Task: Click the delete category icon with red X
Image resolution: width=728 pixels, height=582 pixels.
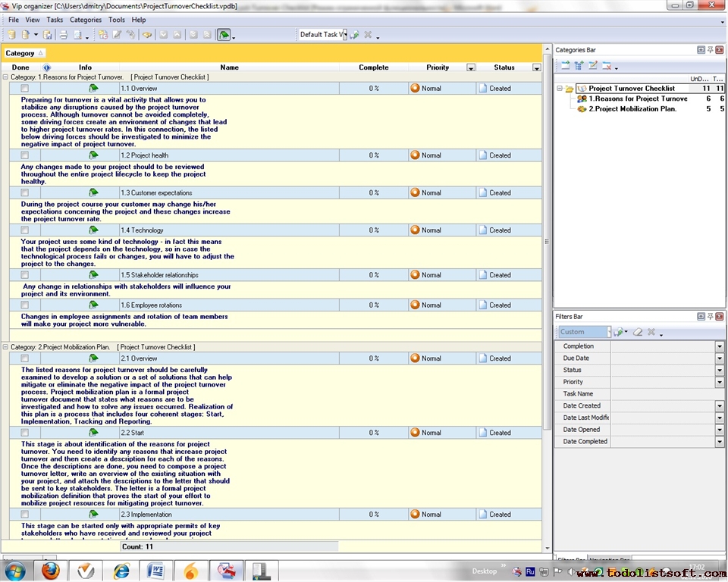Action: coord(607,66)
